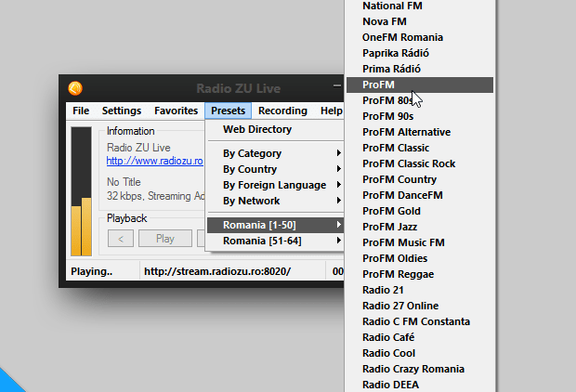Expand the By Network submenu
The image size is (576, 392).
[251, 201]
